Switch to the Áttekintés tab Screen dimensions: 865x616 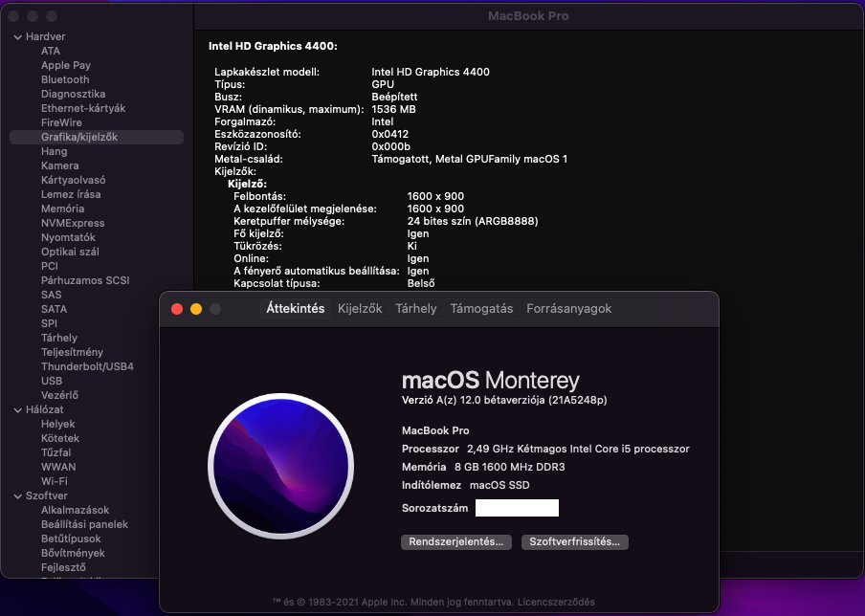[x=296, y=309]
